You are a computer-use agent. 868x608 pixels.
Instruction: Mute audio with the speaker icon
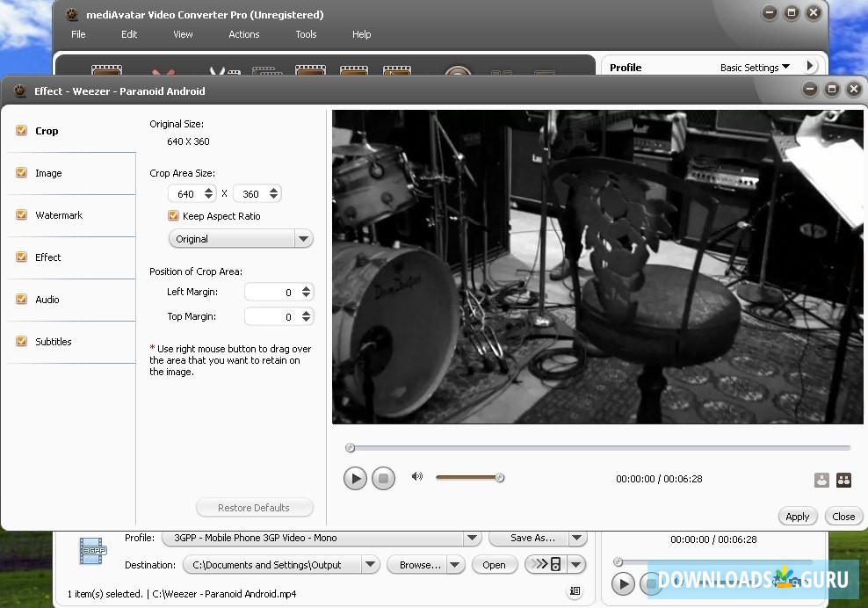pos(417,476)
